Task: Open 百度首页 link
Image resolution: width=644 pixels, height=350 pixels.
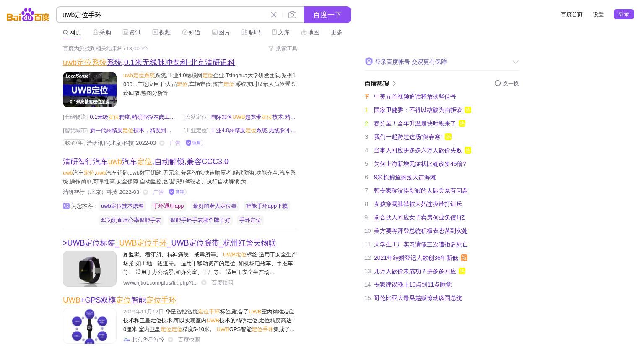Action: pyautogui.click(x=571, y=14)
